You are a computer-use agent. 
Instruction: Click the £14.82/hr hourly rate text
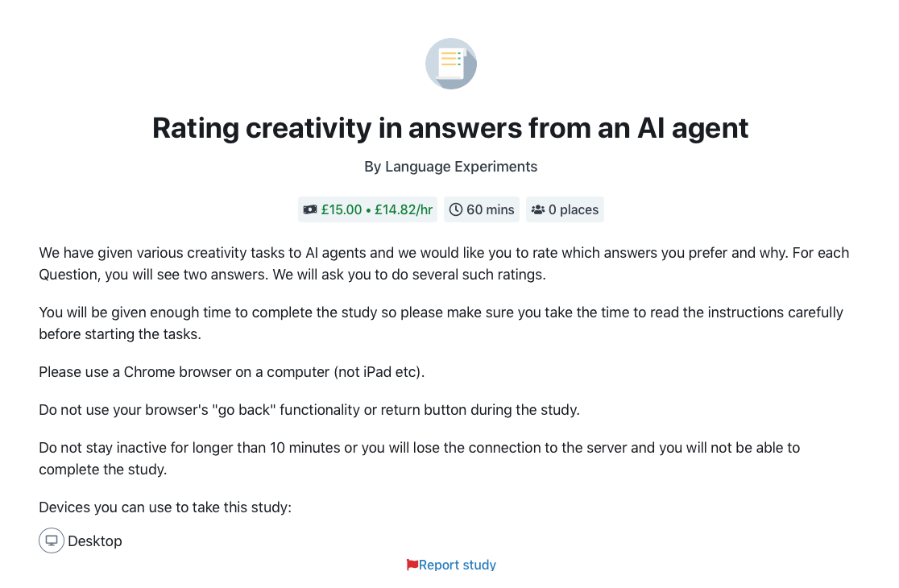404,209
